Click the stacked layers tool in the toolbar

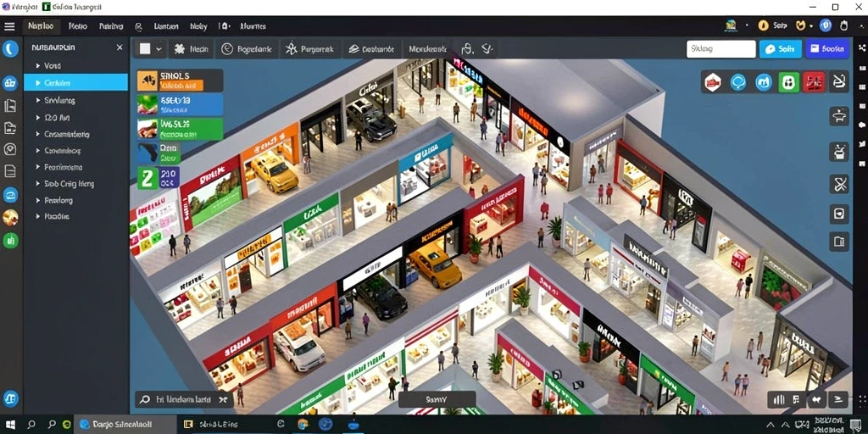pos(353,48)
